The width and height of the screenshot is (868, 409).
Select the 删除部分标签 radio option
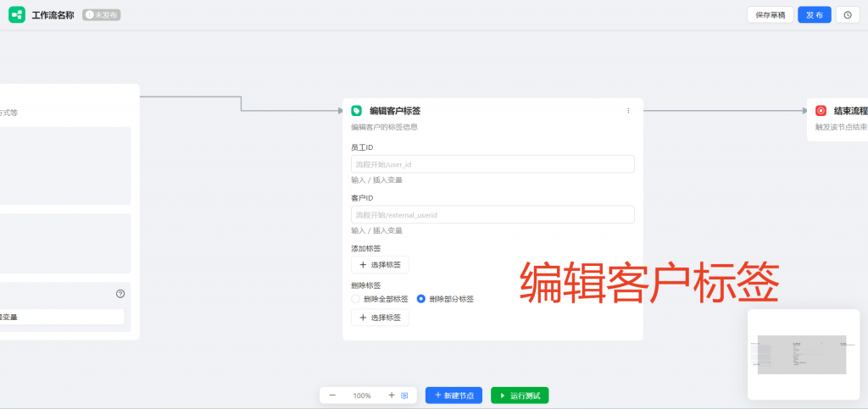[421, 299]
